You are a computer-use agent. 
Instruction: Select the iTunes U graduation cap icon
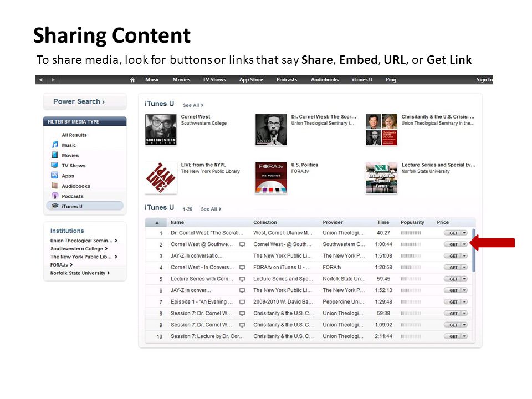tap(55, 206)
